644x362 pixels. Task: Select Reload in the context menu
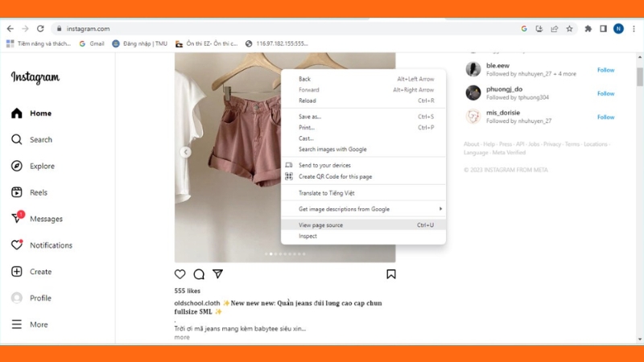pyautogui.click(x=363, y=101)
